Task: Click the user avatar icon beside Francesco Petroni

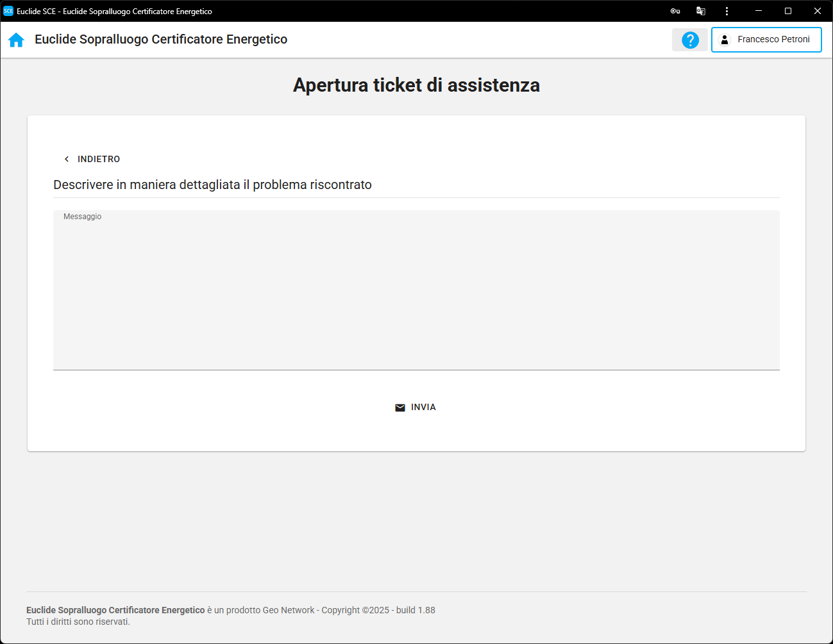Action: tap(725, 40)
